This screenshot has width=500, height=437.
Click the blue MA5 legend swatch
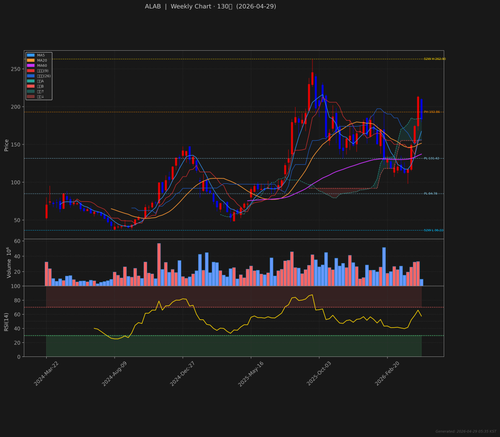31,55
